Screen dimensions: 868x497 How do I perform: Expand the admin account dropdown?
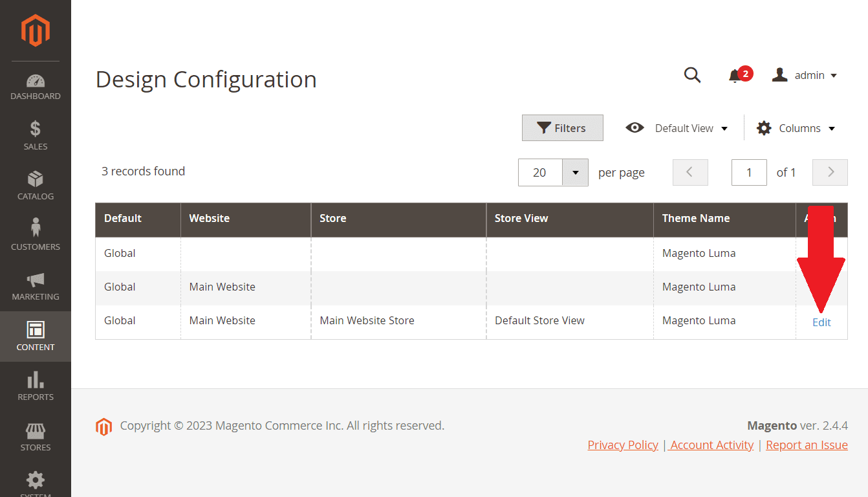(805, 76)
